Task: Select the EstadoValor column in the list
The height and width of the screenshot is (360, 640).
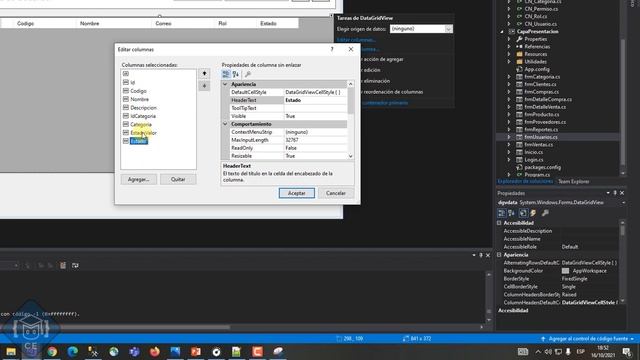Action: [143, 133]
